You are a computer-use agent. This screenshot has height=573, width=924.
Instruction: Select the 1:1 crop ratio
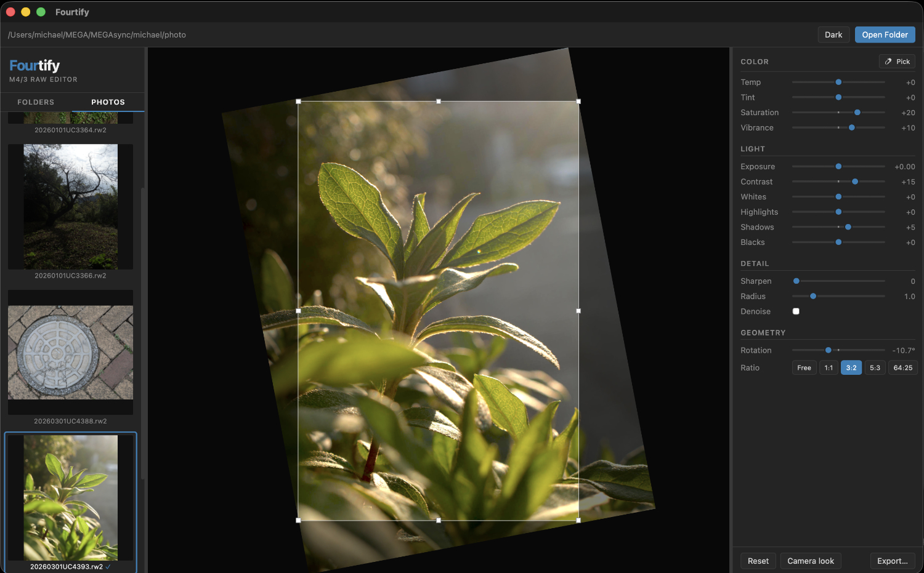point(829,368)
